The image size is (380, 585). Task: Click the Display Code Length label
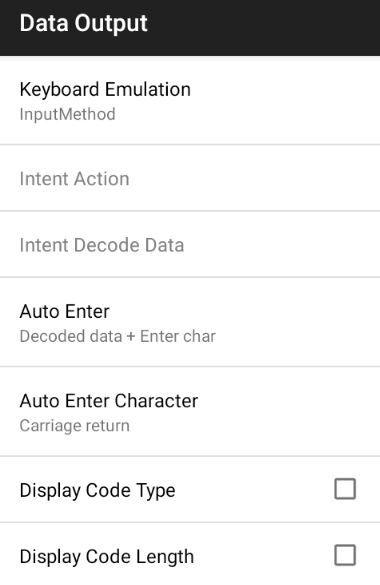click(107, 557)
